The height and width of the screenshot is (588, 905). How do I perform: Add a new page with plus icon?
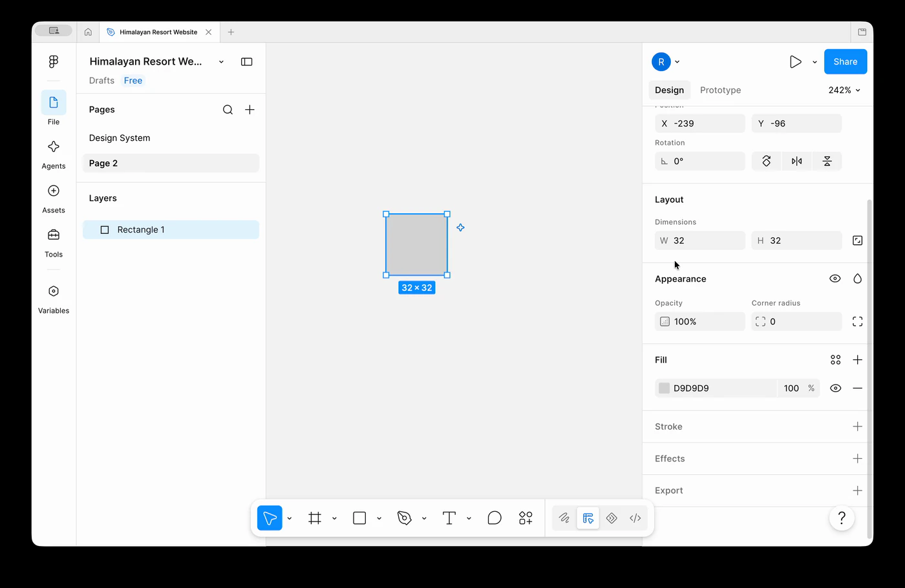250,110
